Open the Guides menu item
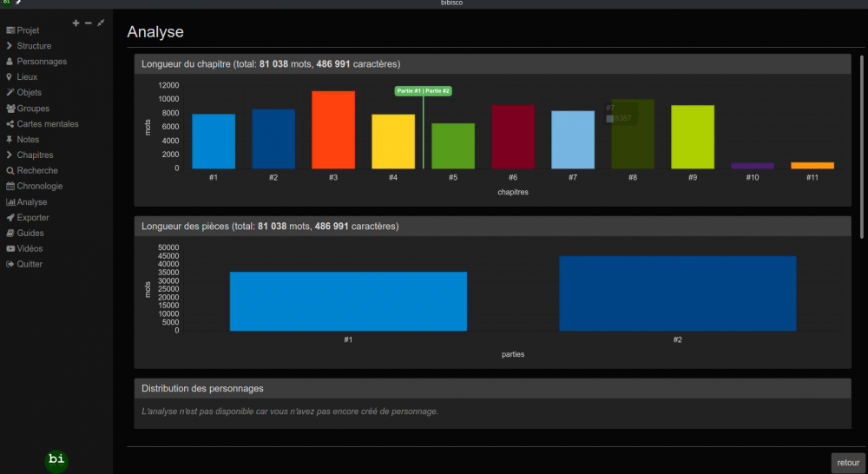This screenshot has height=474, width=868. click(x=30, y=234)
